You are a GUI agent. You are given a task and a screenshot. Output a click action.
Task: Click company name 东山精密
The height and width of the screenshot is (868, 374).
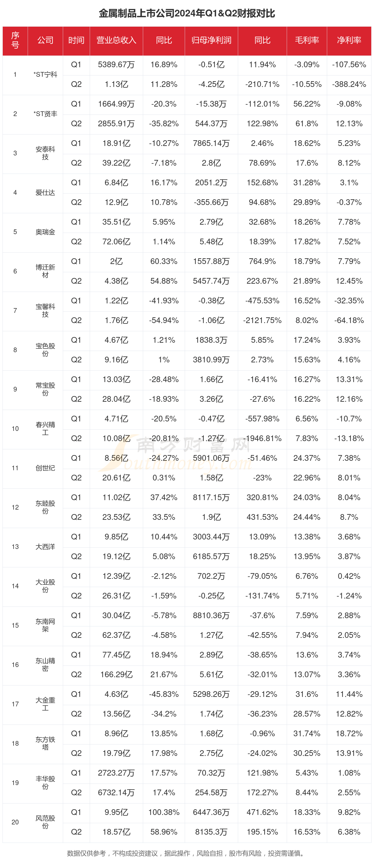46,665
